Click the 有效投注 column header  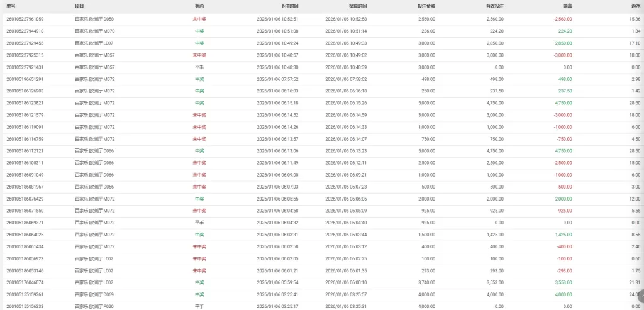[495, 5]
